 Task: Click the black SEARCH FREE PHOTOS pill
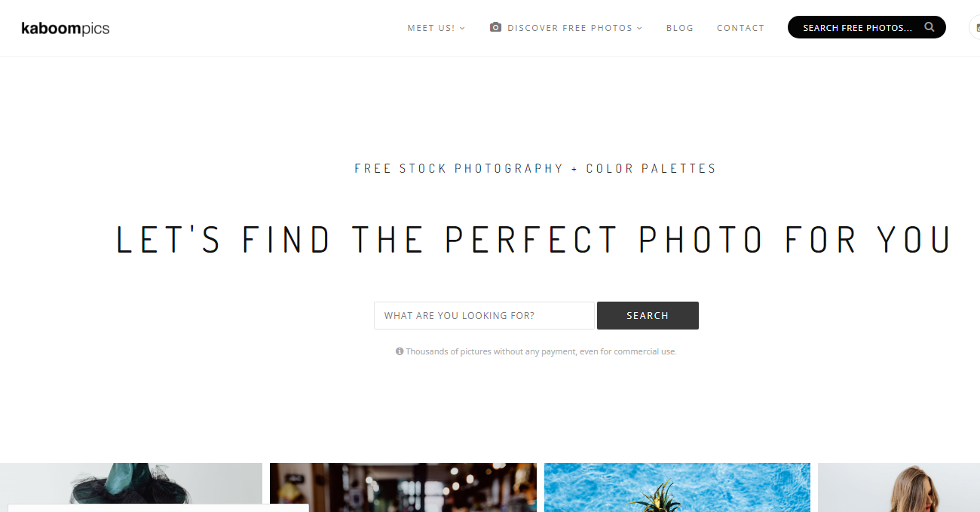867,27
